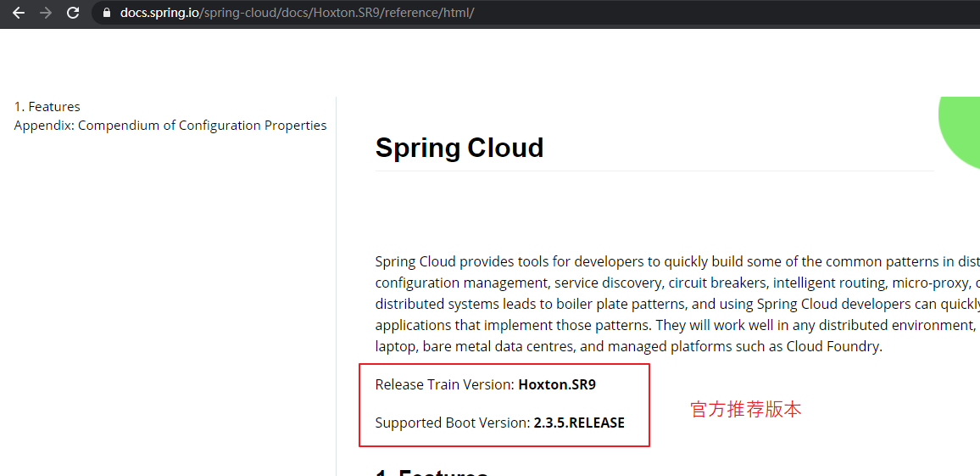Open 'Appendix: Compendium of Configuration Properties' link
Screen dimensions: 980x476
click(170, 125)
